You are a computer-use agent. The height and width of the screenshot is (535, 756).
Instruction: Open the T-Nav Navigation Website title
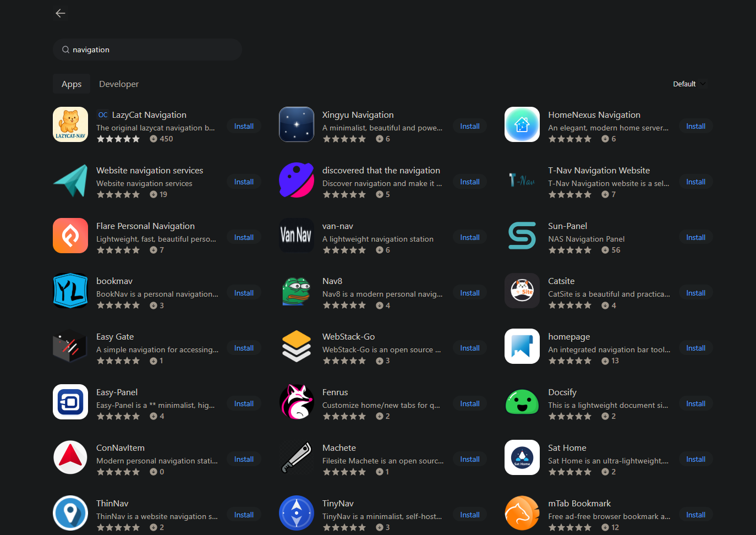(x=599, y=170)
